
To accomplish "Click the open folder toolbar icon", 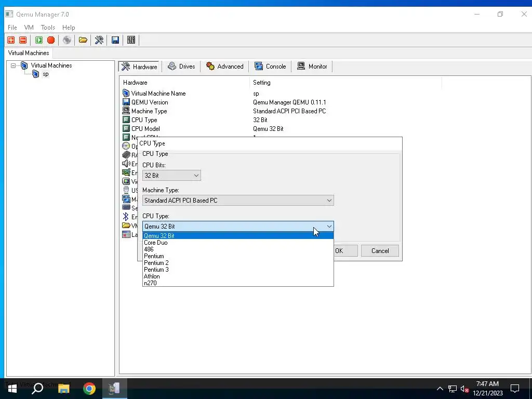I will tap(83, 40).
